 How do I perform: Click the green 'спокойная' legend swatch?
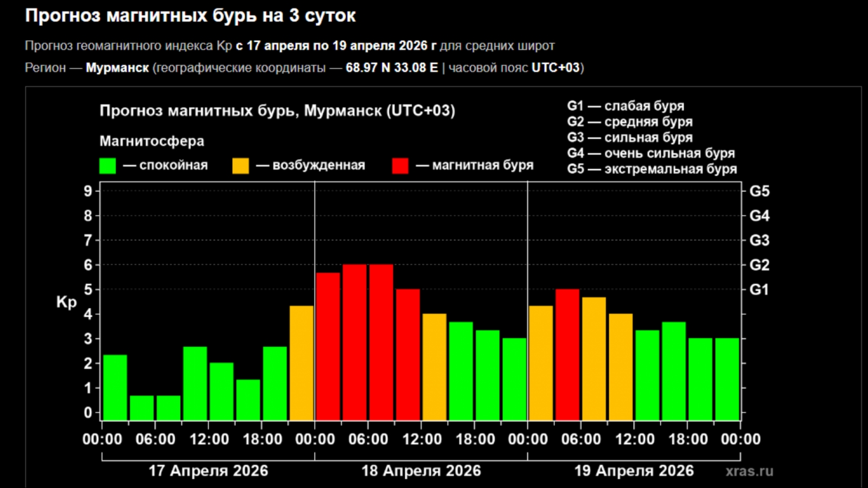(x=107, y=165)
